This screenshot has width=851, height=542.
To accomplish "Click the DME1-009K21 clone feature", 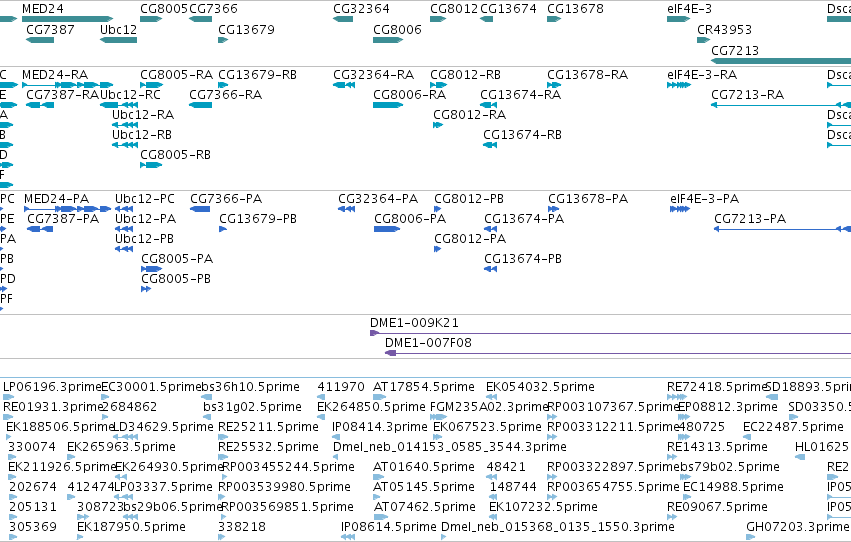I will (611, 333).
